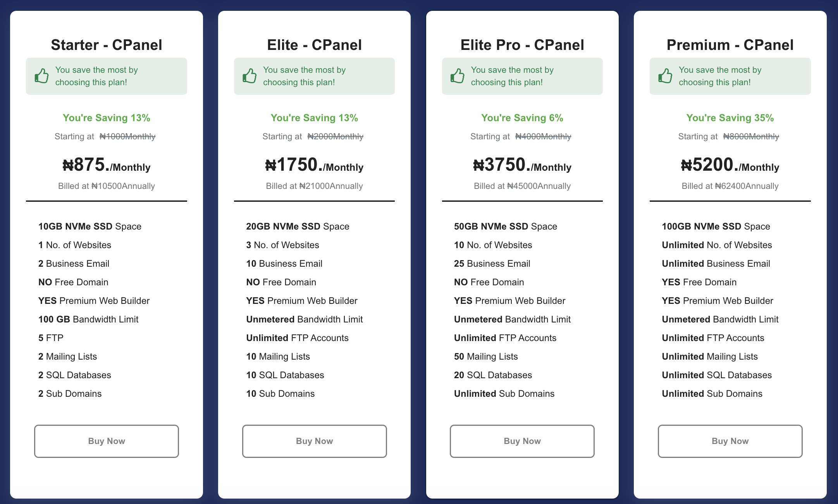Click the thumbs-up icon on Elite plan
Image resolution: width=838 pixels, height=504 pixels.
pyautogui.click(x=250, y=75)
